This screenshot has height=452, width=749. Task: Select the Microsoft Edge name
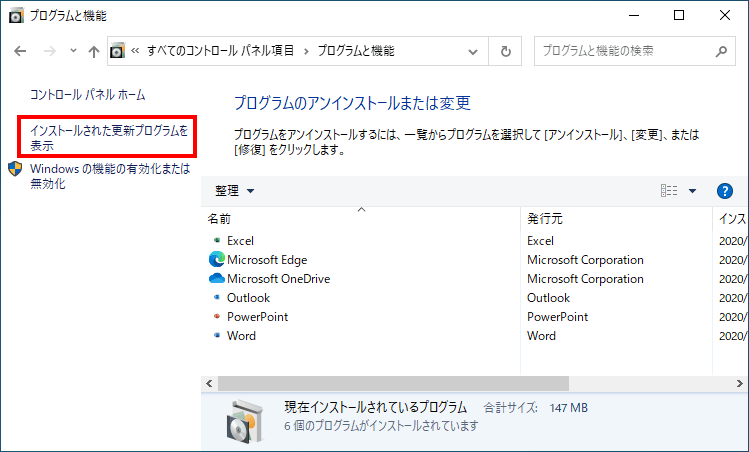tap(267, 260)
